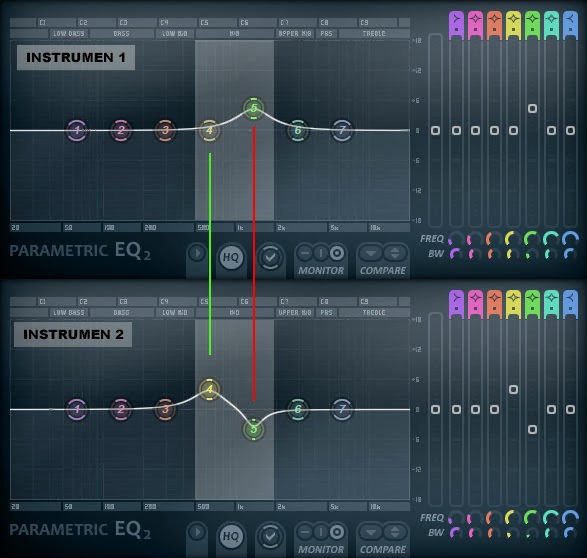Image resolution: width=587 pixels, height=558 pixels.
Task: Click Compare down-arrow button in bottom EQ
Action: [x=371, y=532]
